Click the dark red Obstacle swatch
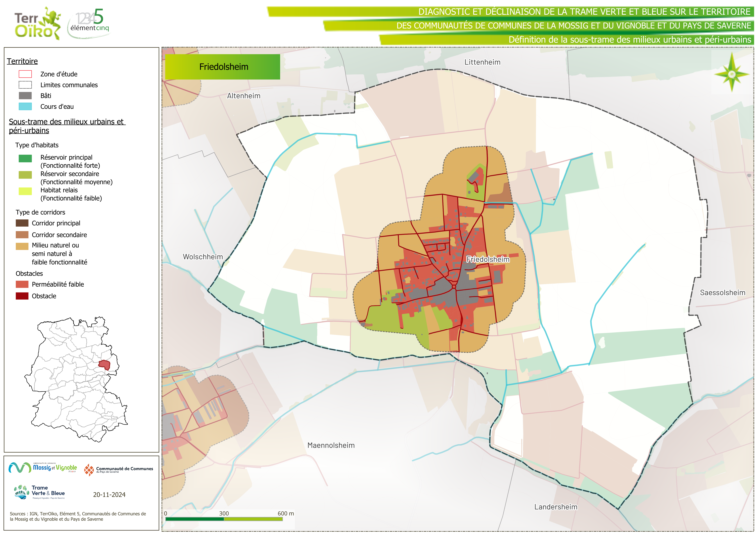The width and height of the screenshot is (756, 534). (22, 296)
